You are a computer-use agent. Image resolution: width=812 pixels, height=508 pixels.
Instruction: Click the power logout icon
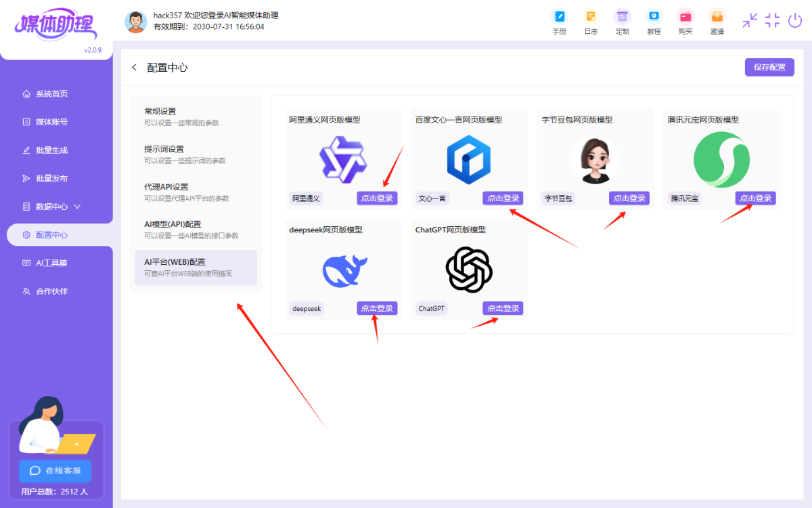pyautogui.click(x=795, y=20)
